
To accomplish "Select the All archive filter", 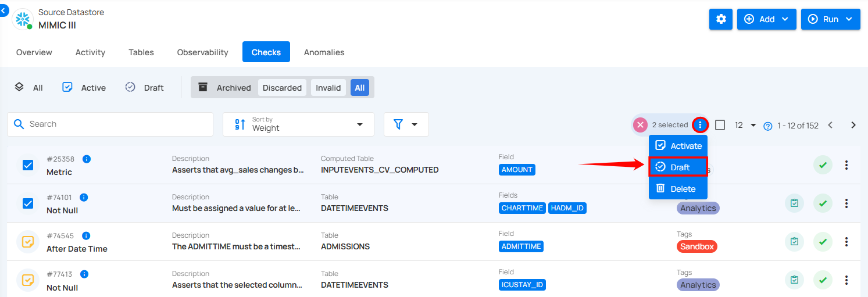I will 360,88.
